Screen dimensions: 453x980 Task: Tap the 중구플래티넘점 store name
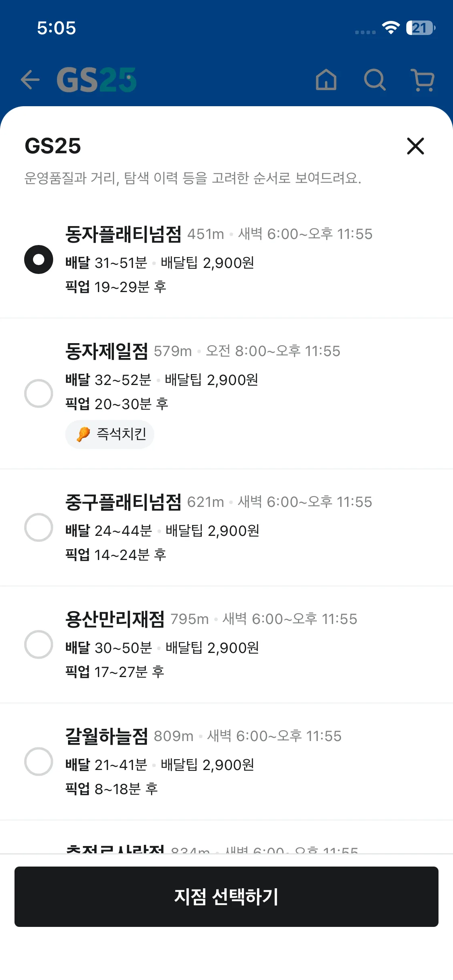[123, 502]
